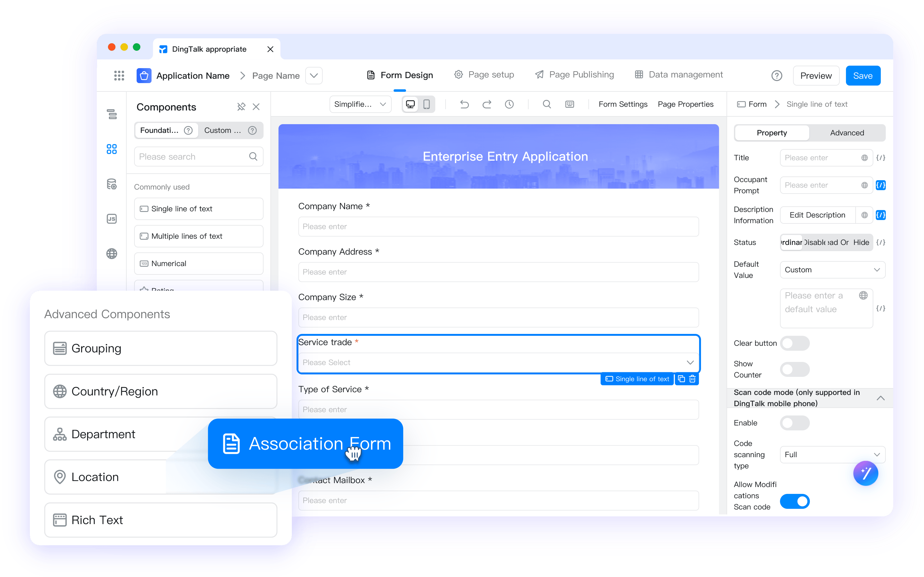This screenshot has height=577, width=924.
Task: Open Code scanning type Full dropdown
Action: point(833,454)
